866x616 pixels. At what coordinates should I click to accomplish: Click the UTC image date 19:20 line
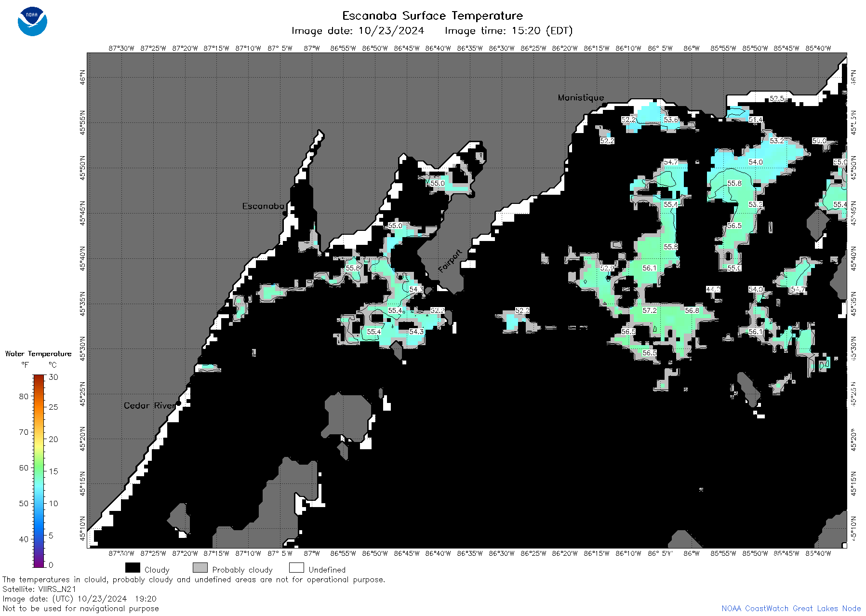pyautogui.click(x=80, y=599)
